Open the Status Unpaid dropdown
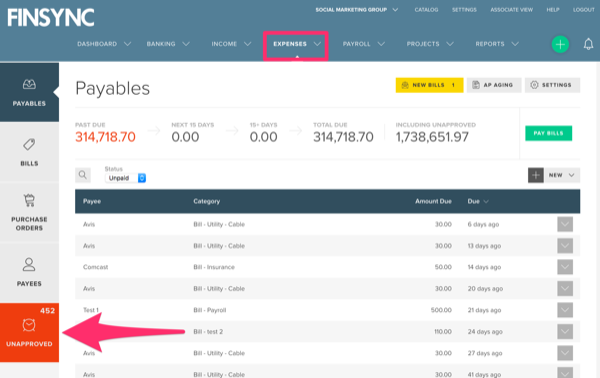Screen dimensions: 600x378 coord(126,178)
